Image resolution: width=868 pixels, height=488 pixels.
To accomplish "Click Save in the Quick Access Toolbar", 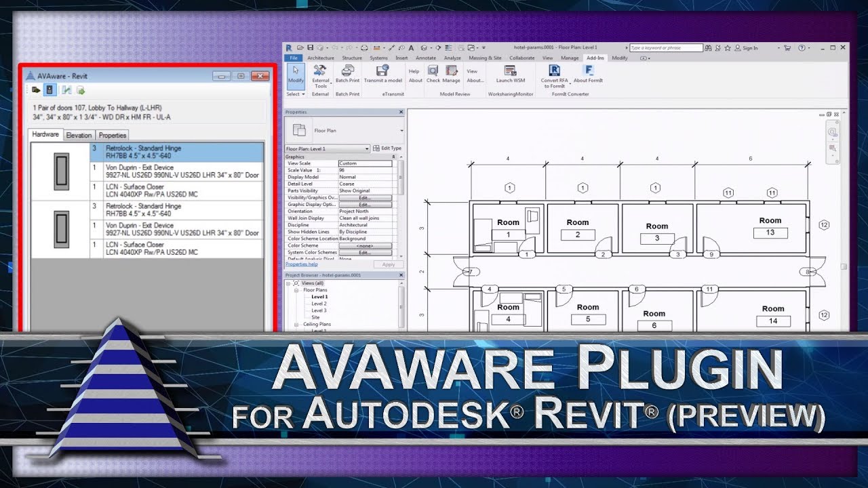I will 310,47.
